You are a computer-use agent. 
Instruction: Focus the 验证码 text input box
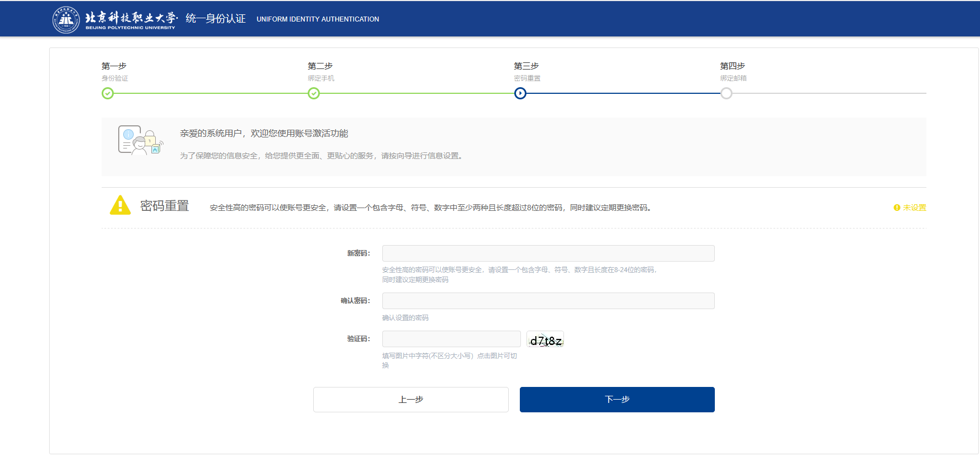pyautogui.click(x=451, y=339)
